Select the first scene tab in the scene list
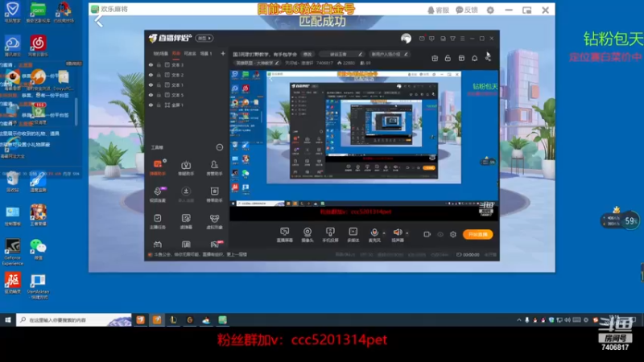 160,53
